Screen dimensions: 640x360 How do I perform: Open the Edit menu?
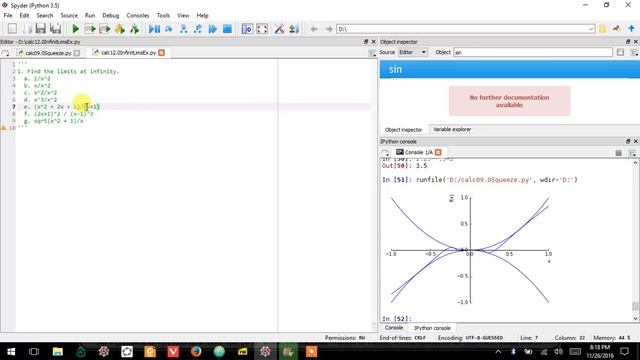24,16
